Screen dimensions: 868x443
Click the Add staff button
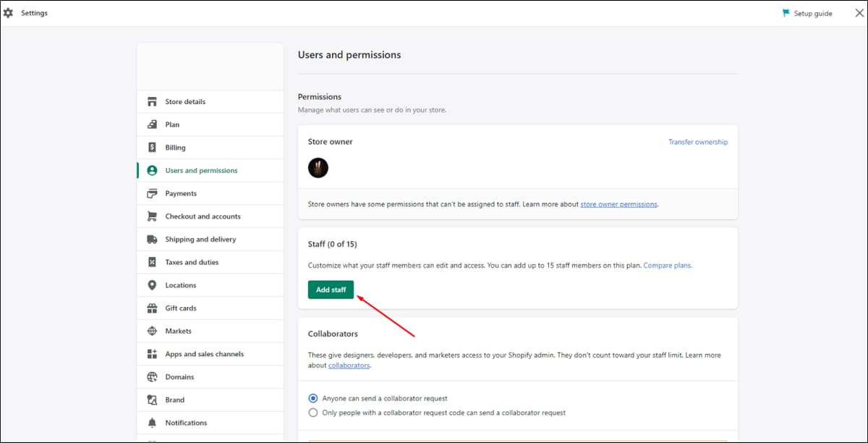[331, 290]
